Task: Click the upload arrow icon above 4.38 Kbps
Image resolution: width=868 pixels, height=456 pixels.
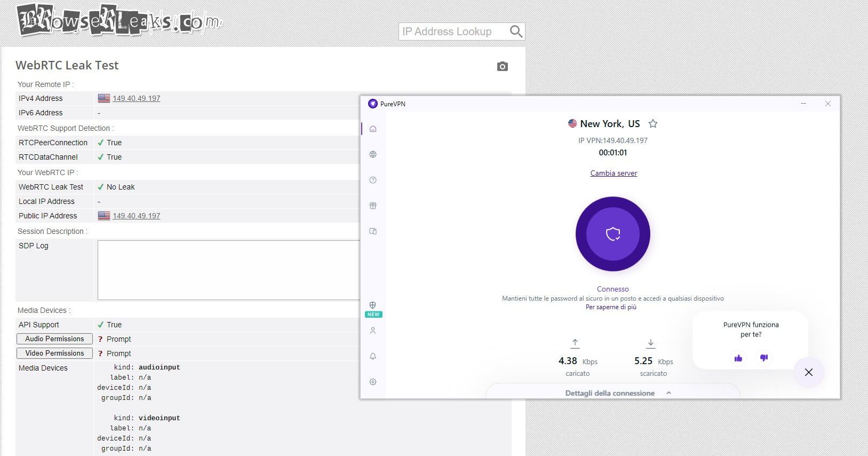Action: pos(575,343)
